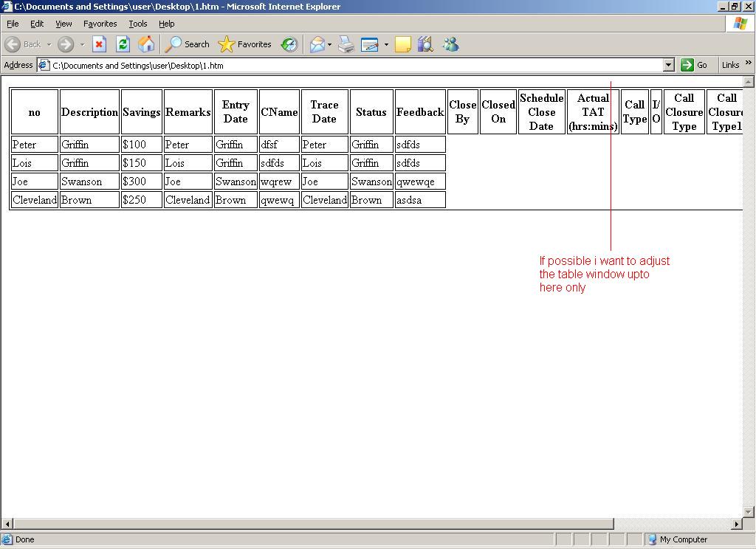The image size is (756, 549).
Task: Click the Forward navigation arrow
Action: pyautogui.click(x=66, y=44)
